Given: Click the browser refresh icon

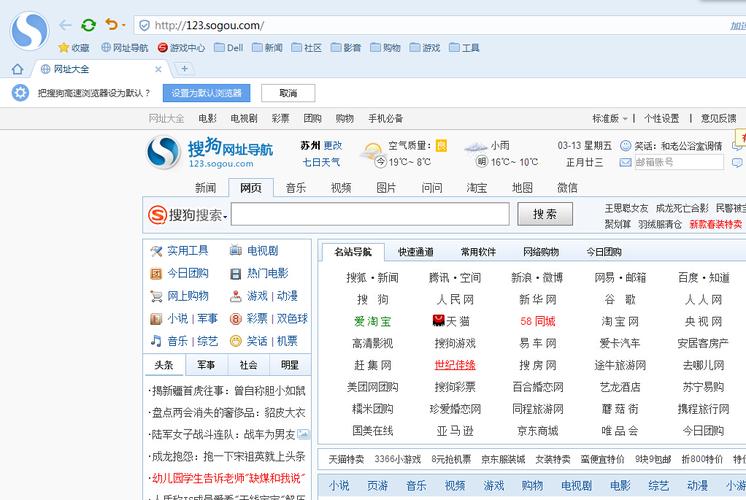Looking at the screenshot, I should [89, 24].
